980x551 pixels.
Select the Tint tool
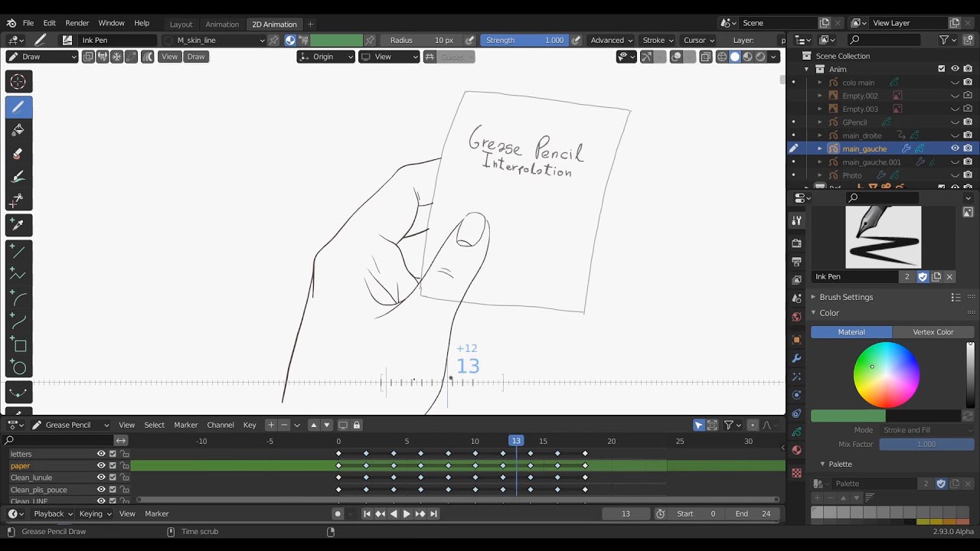19,178
